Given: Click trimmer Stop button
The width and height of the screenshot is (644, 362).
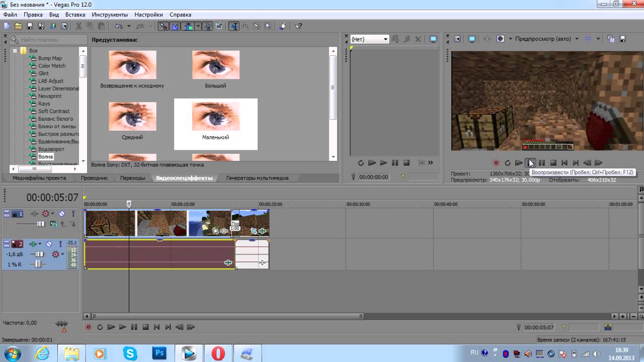Looking at the screenshot, I should coord(407,163).
